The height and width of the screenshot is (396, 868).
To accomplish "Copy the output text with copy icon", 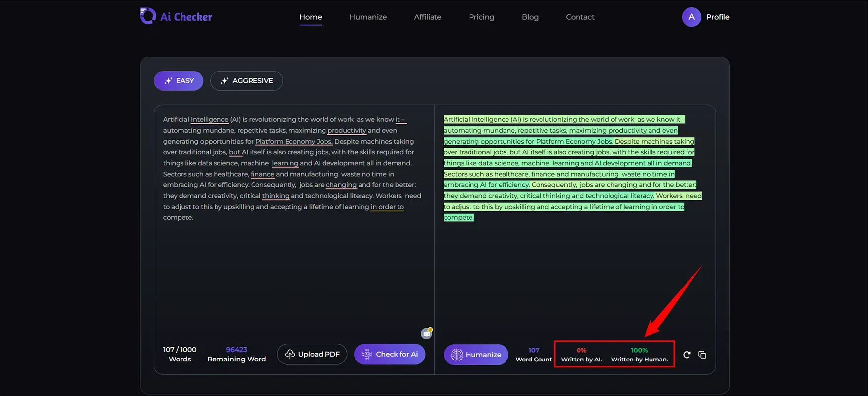I will 702,355.
